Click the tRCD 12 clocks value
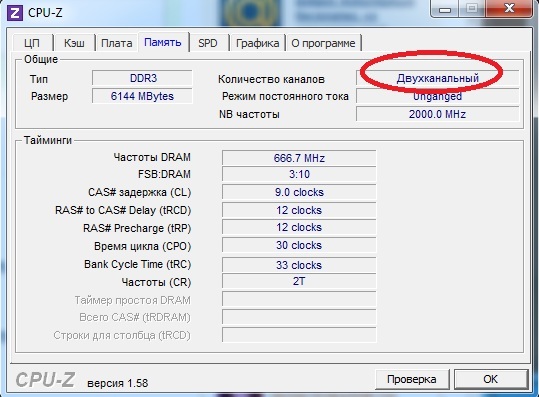The image size is (539, 397). tap(299, 210)
